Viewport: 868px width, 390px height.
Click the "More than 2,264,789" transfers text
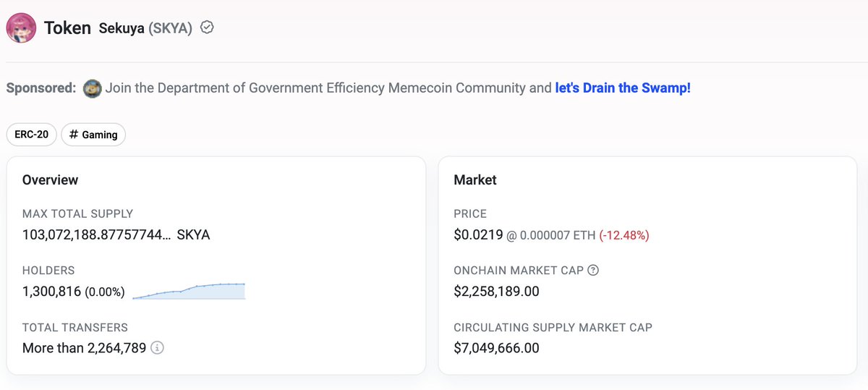pos(84,348)
